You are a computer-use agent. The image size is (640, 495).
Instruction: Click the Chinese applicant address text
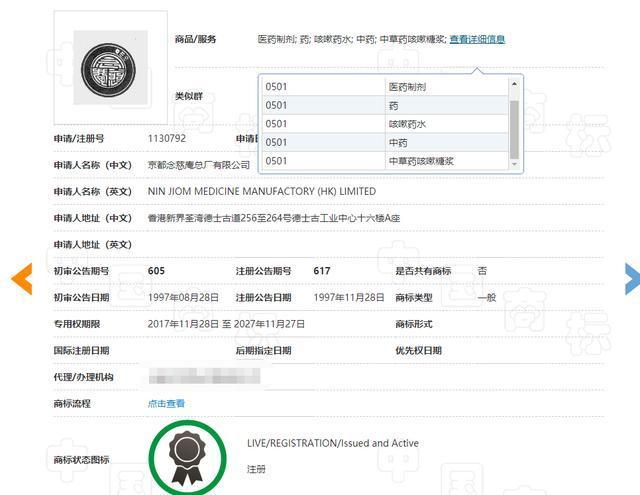click(273, 218)
